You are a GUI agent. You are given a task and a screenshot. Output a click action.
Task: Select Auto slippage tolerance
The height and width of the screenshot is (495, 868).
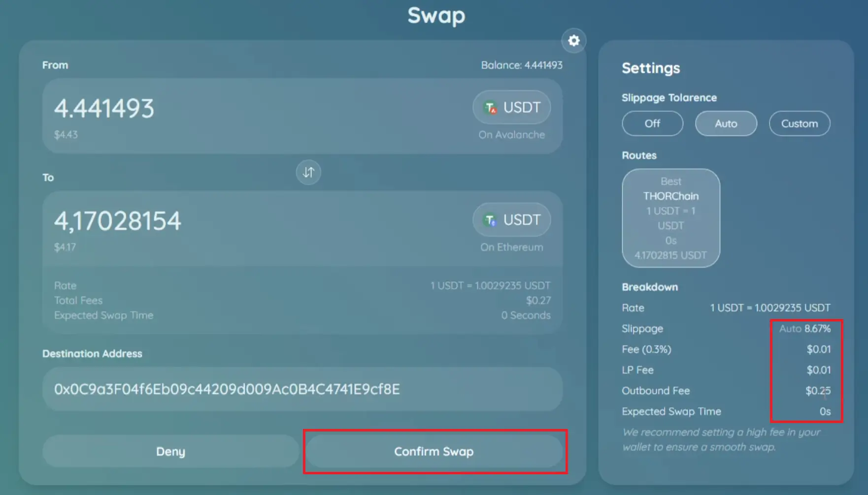726,123
